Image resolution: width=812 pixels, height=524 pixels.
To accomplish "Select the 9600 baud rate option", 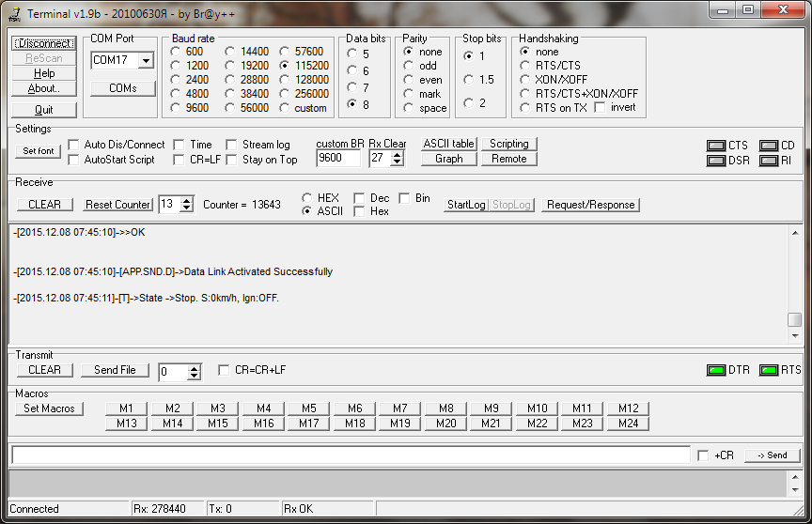I will [x=176, y=108].
